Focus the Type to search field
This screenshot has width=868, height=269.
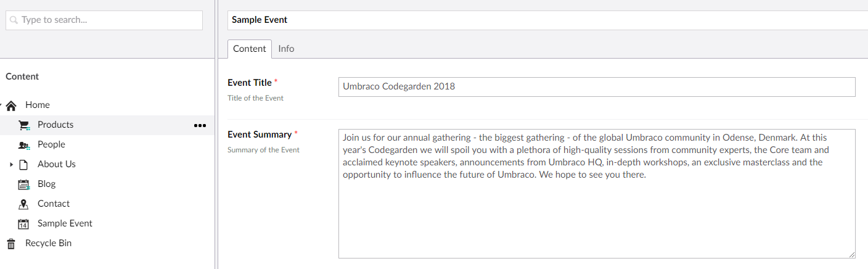[104, 20]
